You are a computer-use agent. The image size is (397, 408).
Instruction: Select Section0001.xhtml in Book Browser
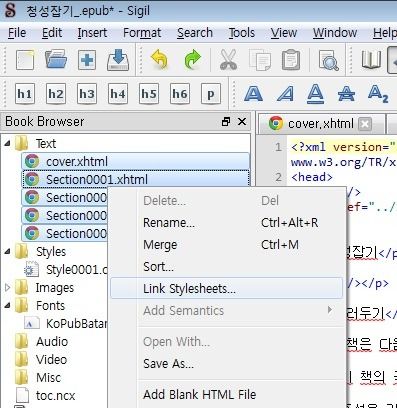[x=135, y=180]
